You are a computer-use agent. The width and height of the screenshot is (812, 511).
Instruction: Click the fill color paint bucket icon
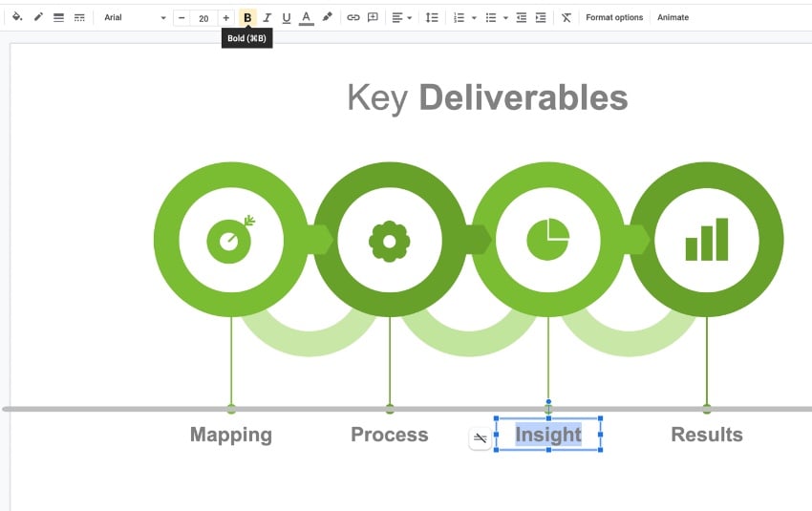17,17
